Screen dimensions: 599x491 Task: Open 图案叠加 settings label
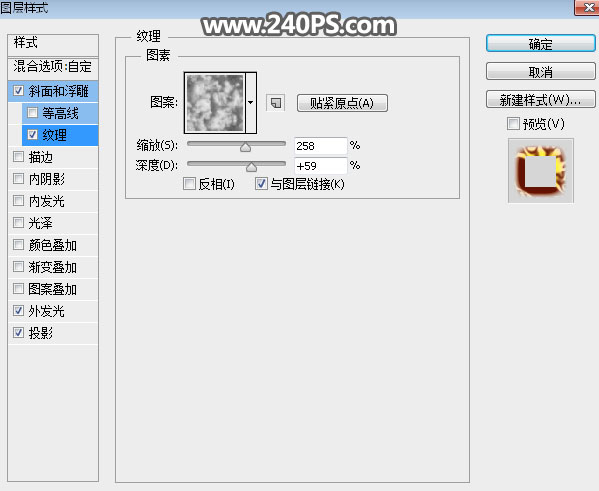click(53, 289)
